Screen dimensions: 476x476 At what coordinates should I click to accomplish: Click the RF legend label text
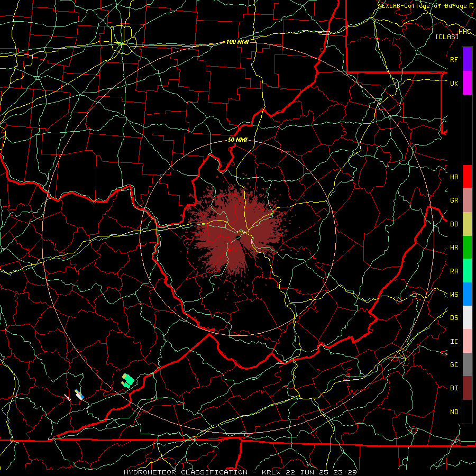(454, 59)
